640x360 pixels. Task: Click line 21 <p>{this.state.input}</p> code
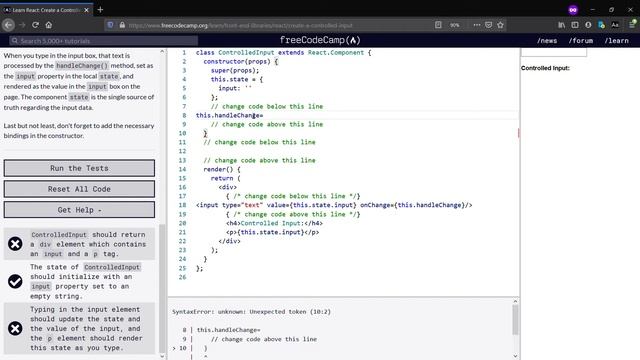tap(273, 232)
